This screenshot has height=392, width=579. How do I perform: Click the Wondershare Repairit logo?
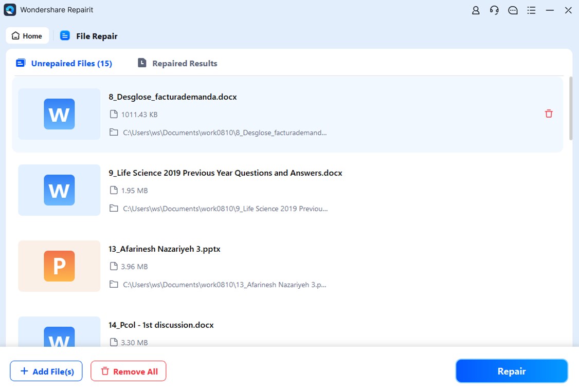click(10, 9)
